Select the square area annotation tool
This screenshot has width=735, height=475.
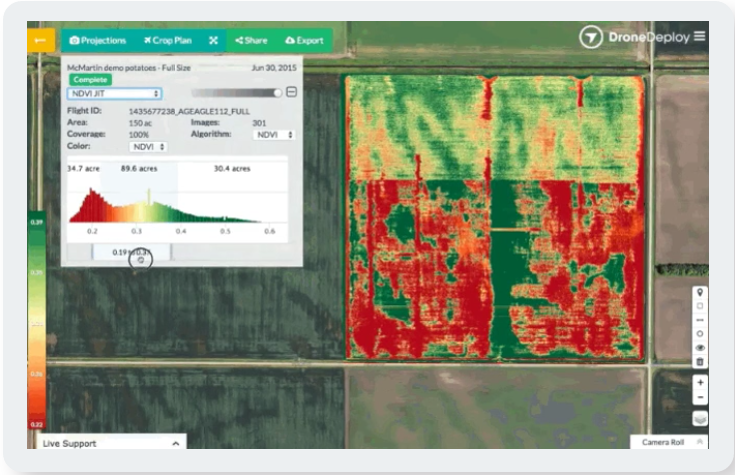point(699,306)
